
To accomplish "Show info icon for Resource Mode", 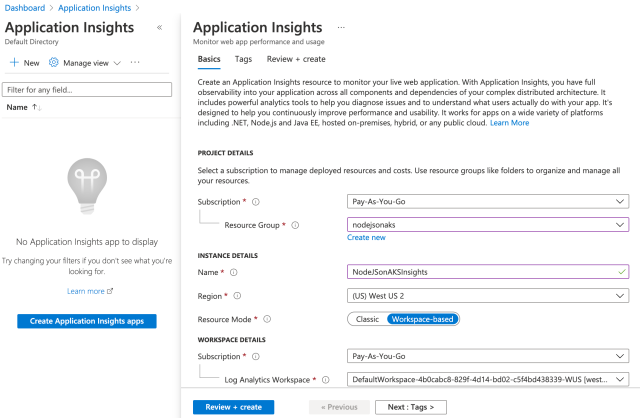I will pos(267,319).
